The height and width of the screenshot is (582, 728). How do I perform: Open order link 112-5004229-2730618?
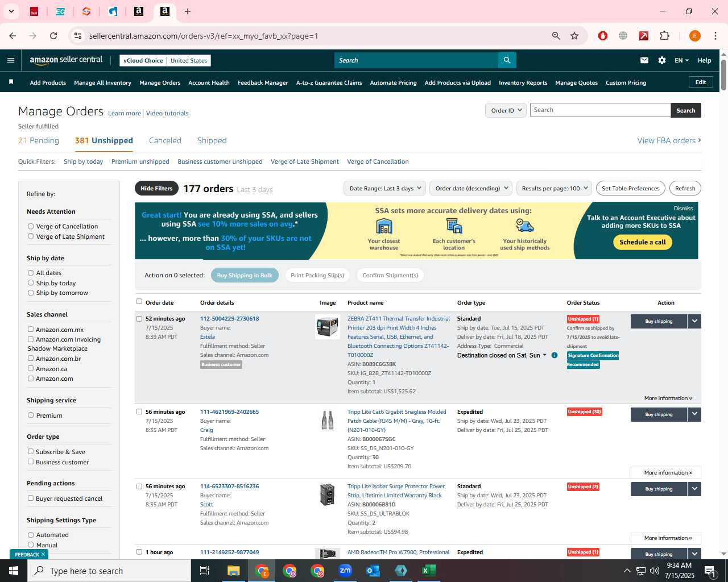pos(229,318)
